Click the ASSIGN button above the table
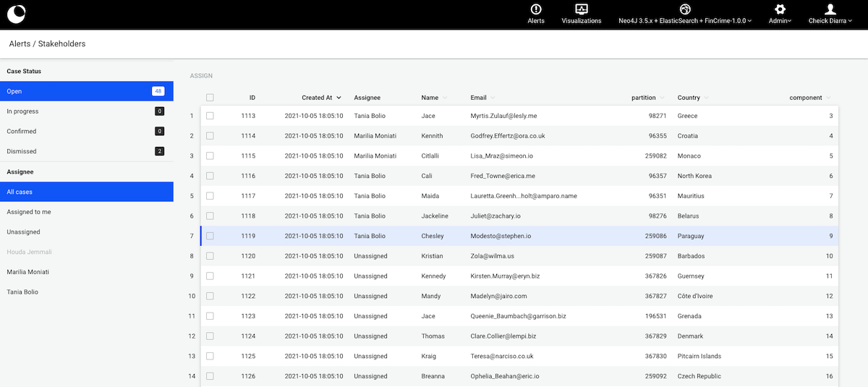The image size is (868, 387). (x=201, y=75)
